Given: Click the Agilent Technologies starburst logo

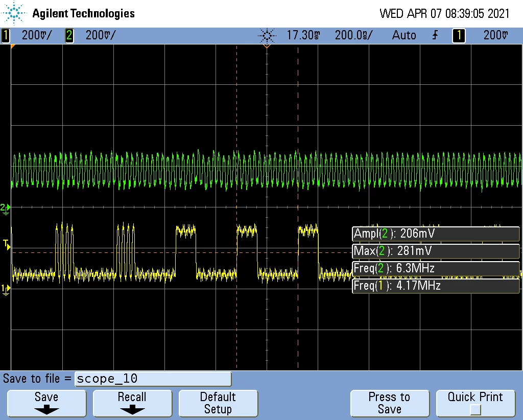Looking at the screenshot, I should click(x=14, y=13).
